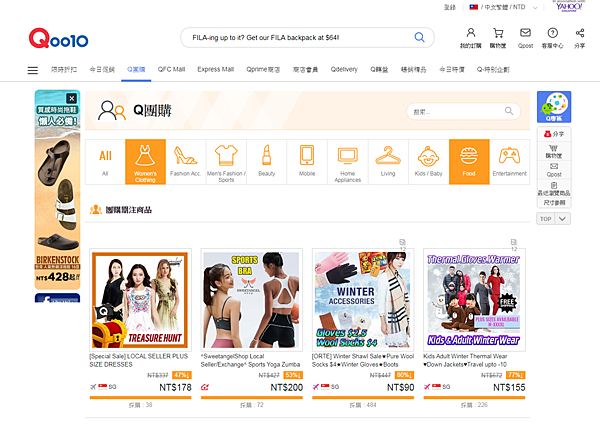Click the login link at top
Viewport: 600px width, 427px height.
(450, 7)
